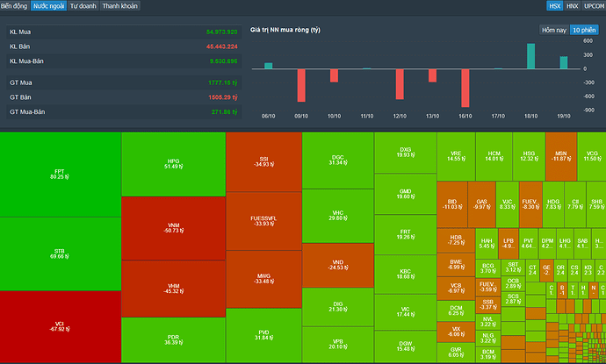
Task: Click the GMD 19.60 tỷ tile
Action: [406, 194]
